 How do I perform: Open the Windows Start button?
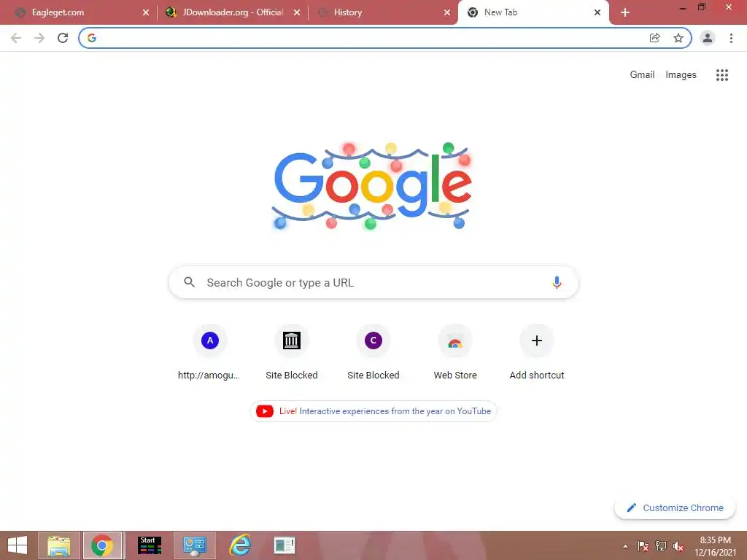point(18,545)
